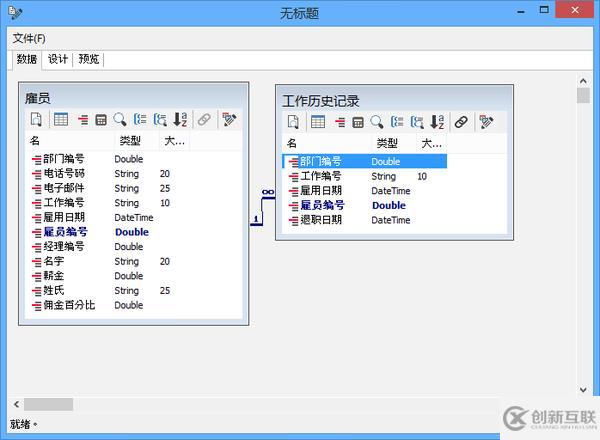Open the 文件(F) menu
Screen dimensions: 600x440
point(29,38)
